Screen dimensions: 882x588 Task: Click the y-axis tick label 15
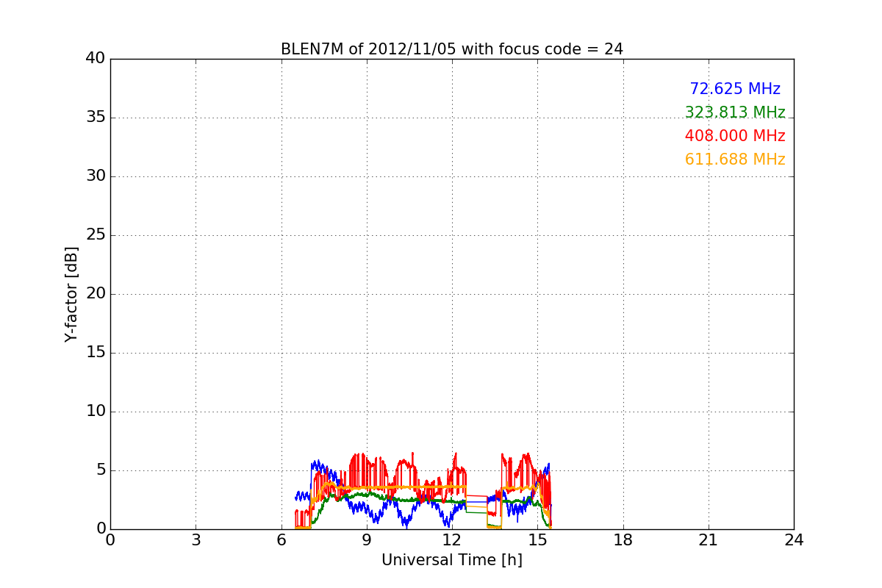click(96, 353)
